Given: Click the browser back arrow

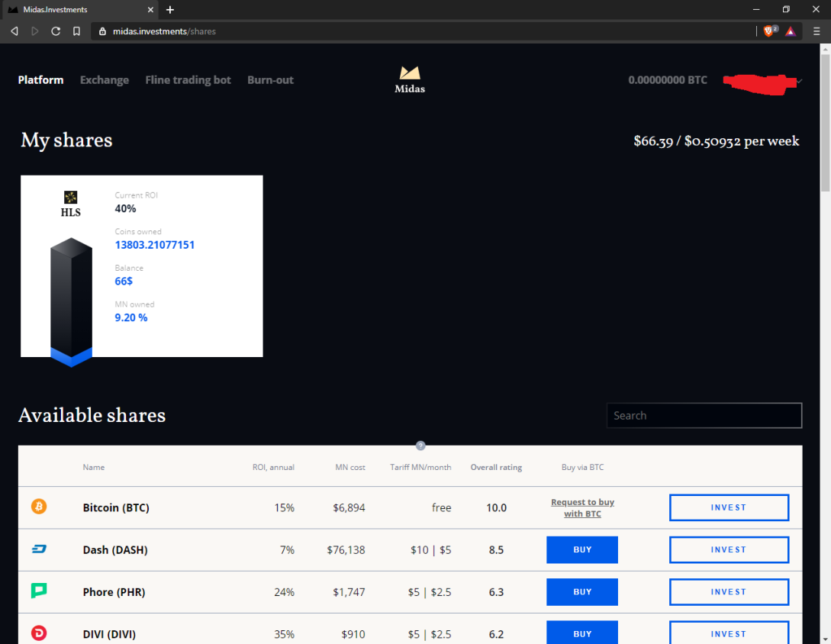Looking at the screenshot, I should 14,31.
